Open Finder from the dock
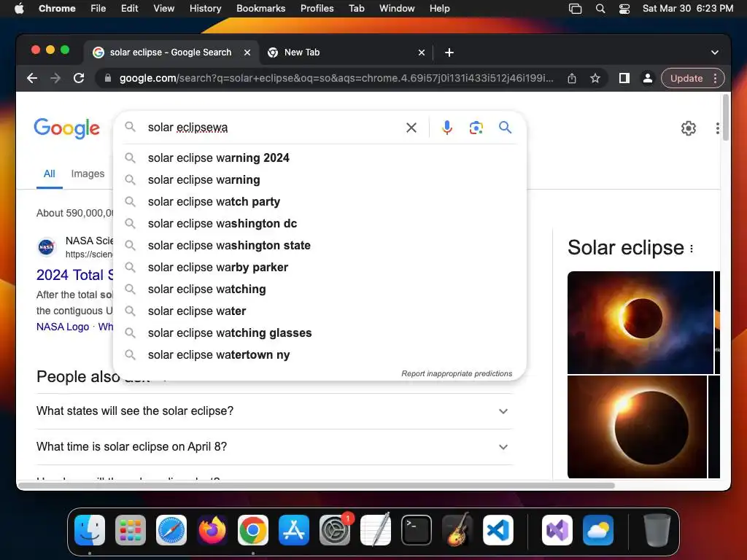Screen dimensions: 747x560 90,529
